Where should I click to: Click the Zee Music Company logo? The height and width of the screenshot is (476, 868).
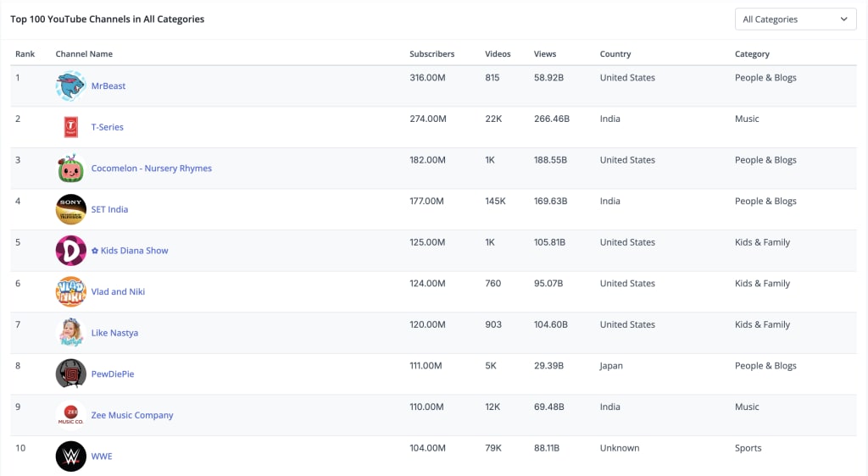(71, 415)
